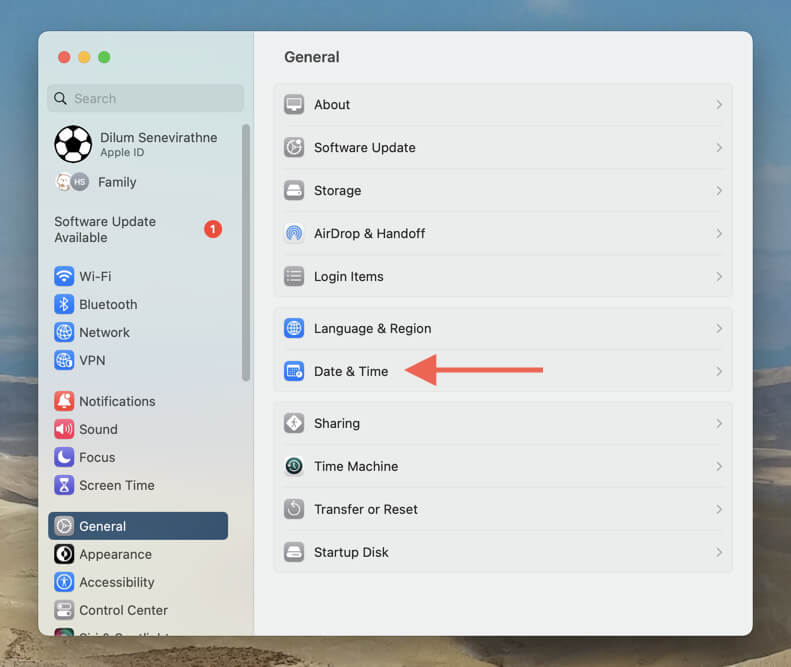
Task: Click the Login Items row chevron
Action: coord(719,276)
